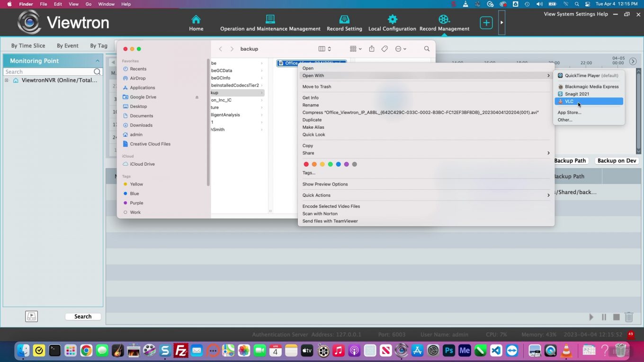The image size is (644, 362).
Task: Open the Finder grouping dropdown in the toolbar
Action: click(354, 48)
